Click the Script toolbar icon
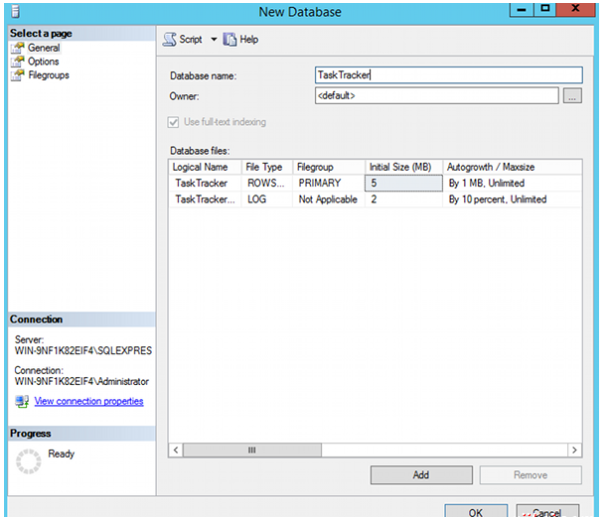Viewport: 604px width, 522px height. click(169, 39)
